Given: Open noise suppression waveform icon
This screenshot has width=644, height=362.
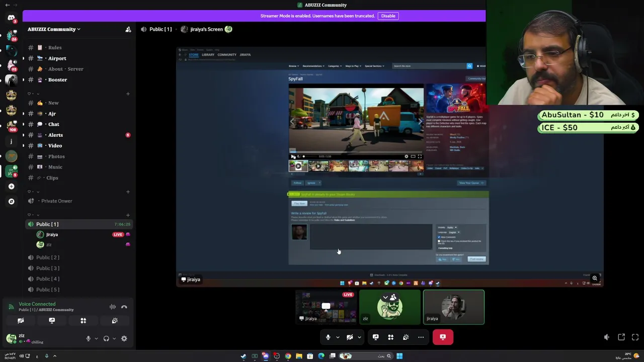Looking at the screenshot, I should pos(113,307).
